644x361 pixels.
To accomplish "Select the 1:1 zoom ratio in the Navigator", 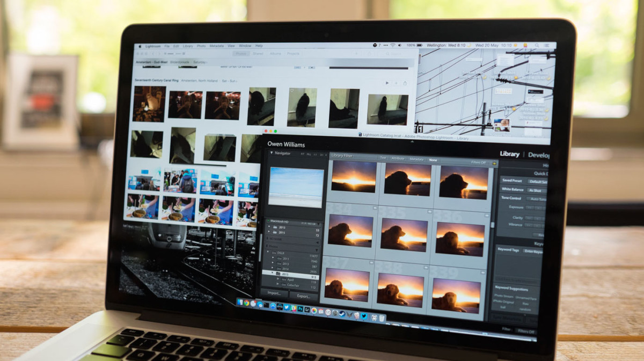I will pyautogui.click(x=316, y=154).
